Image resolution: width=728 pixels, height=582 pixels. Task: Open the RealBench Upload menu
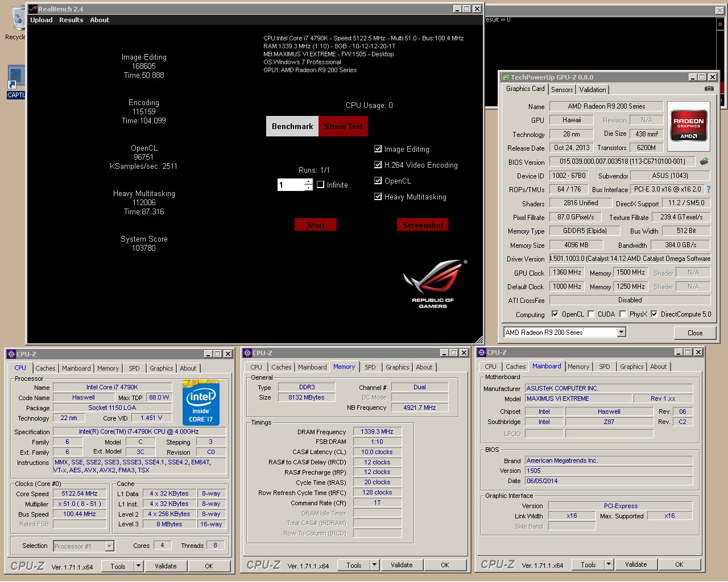(x=42, y=20)
